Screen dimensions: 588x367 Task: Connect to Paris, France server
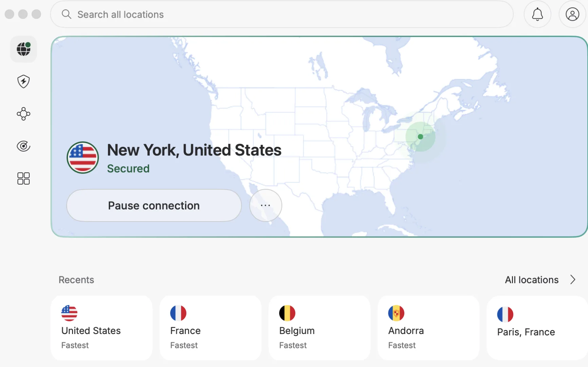(536, 327)
